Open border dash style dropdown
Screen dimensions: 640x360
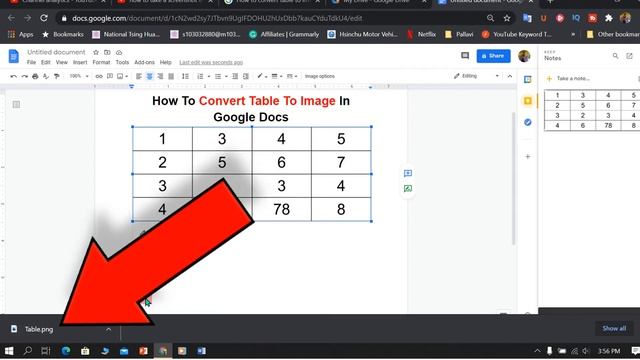coord(292,76)
